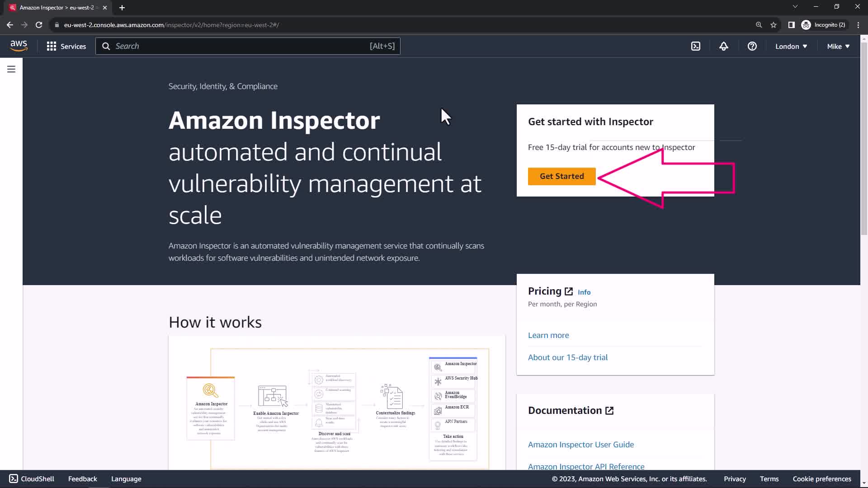Image resolution: width=868 pixels, height=488 pixels.
Task: Click the Get Started button
Action: click(x=561, y=176)
